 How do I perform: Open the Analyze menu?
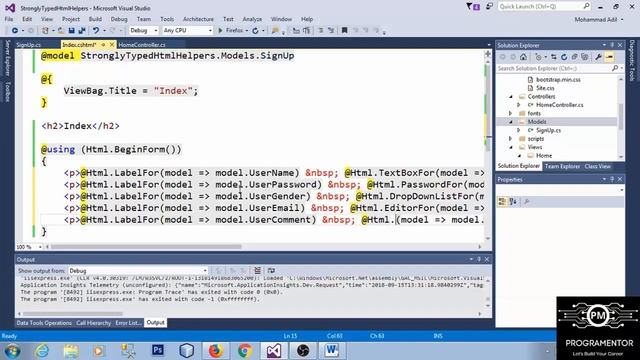click(x=252, y=19)
